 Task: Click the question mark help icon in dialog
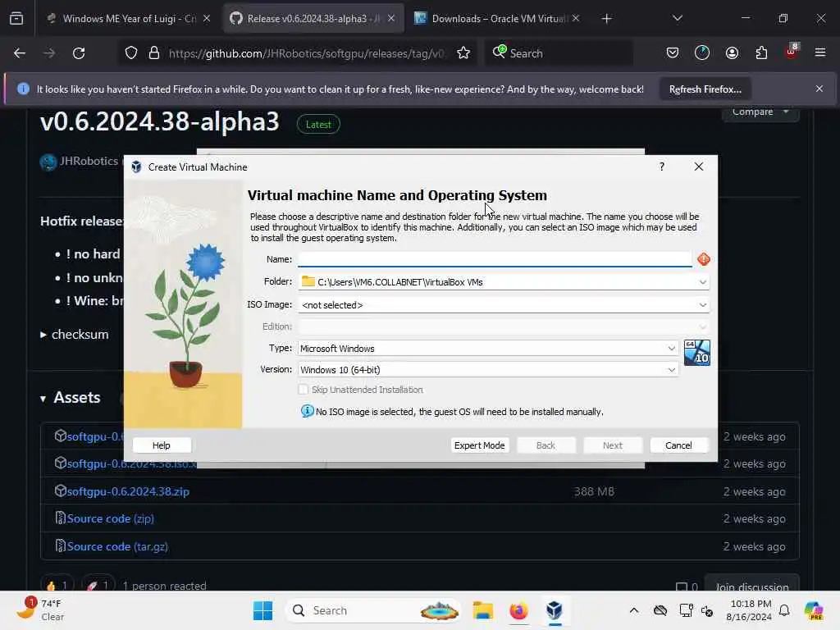point(662,167)
